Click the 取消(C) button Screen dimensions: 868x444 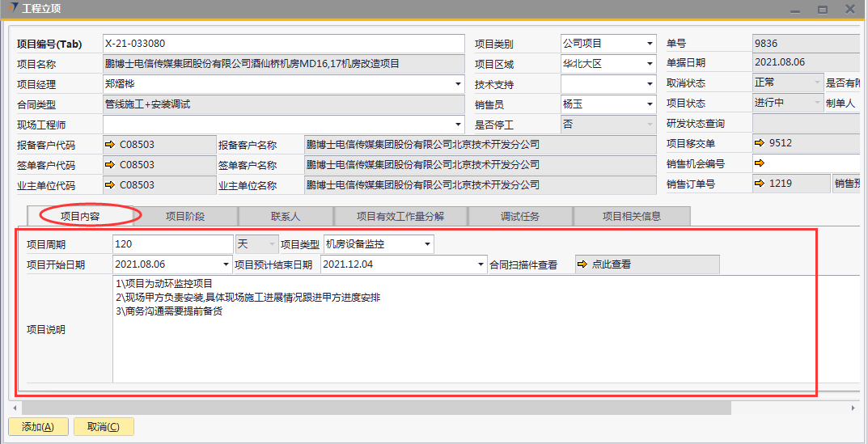click(104, 427)
